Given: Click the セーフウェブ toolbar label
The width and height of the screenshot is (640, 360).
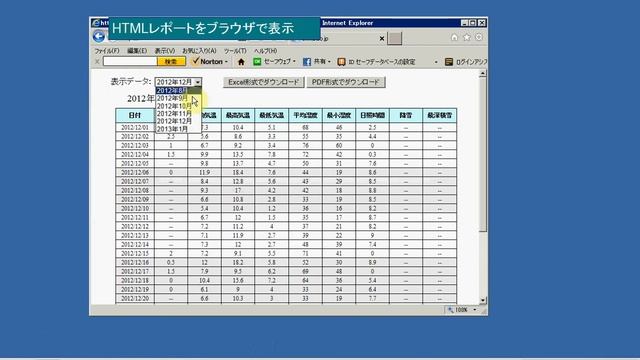Looking at the screenshot, I should pos(278,62).
